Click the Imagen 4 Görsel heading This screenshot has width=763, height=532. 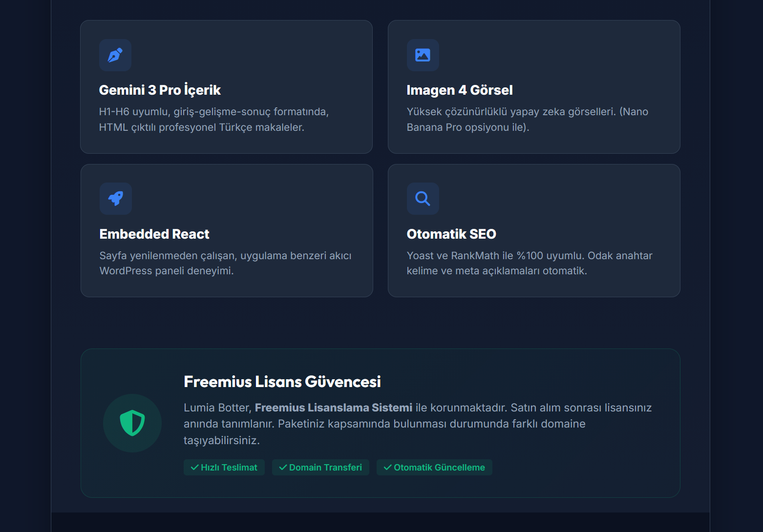460,90
